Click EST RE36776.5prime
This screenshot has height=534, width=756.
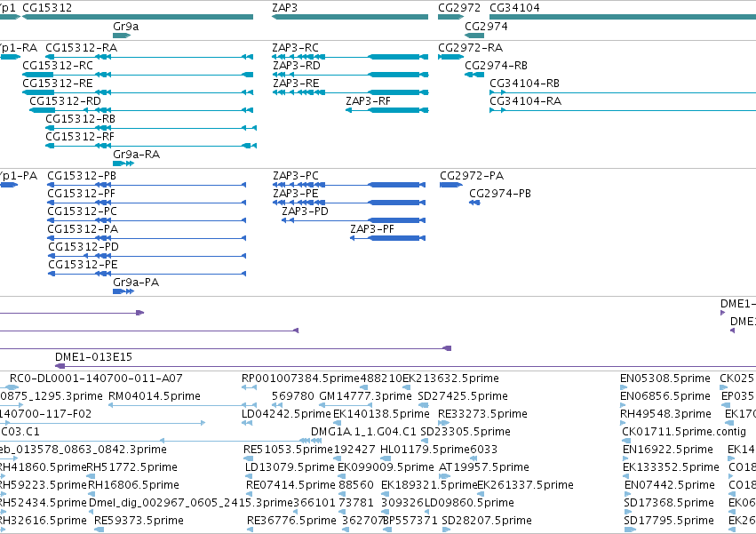click(x=291, y=521)
